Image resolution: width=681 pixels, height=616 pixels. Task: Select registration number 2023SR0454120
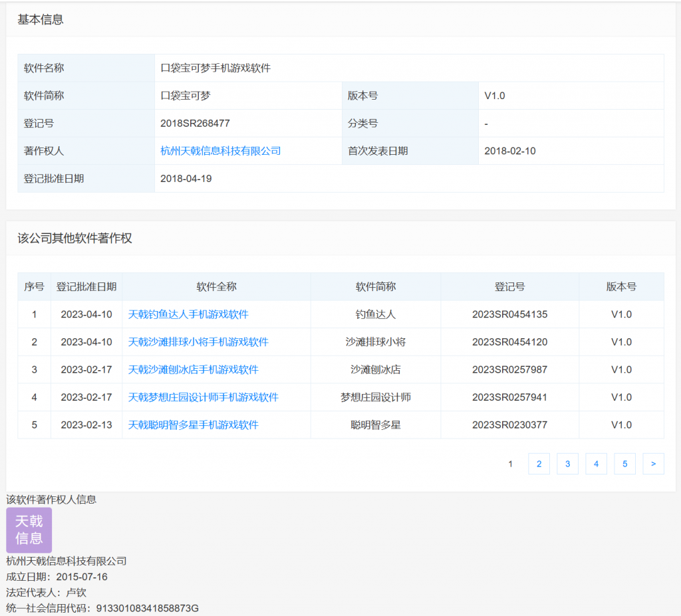click(x=510, y=342)
